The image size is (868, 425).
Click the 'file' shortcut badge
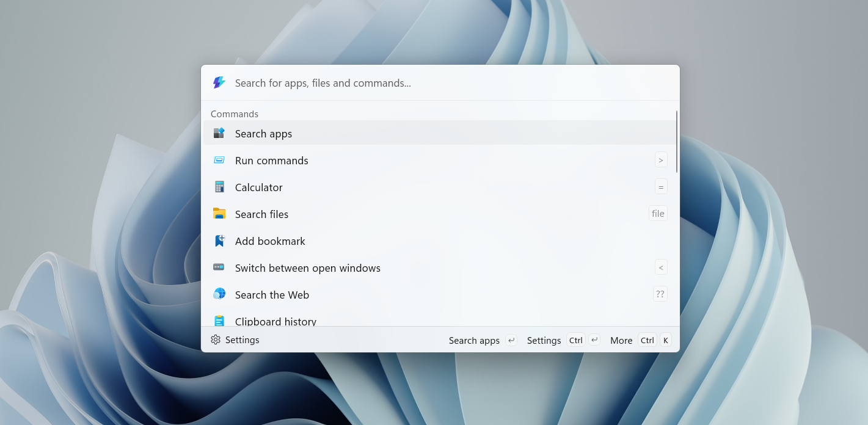point(658,213)
